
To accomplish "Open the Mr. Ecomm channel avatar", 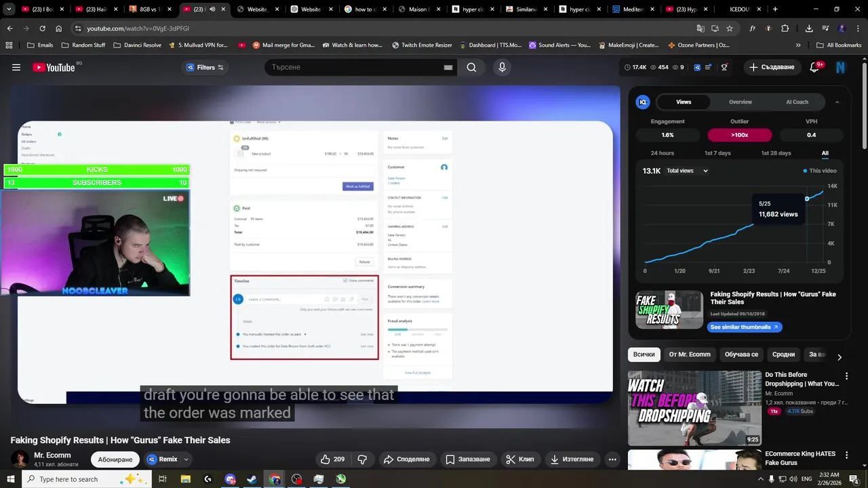I will [20, 459].
